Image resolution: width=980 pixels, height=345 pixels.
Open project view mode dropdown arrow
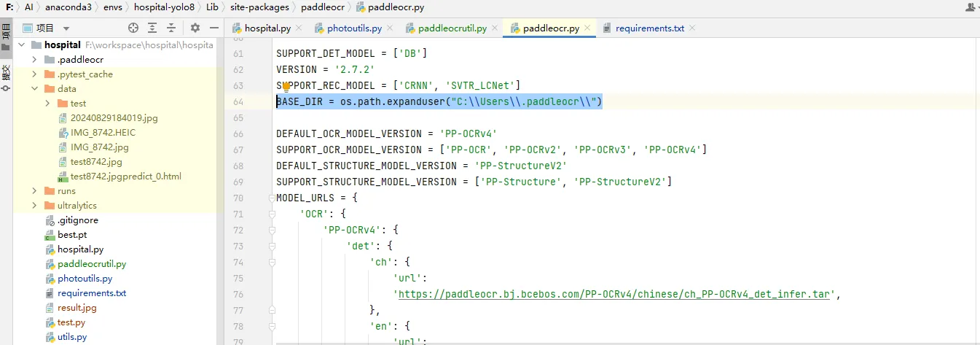click(66, 28)
